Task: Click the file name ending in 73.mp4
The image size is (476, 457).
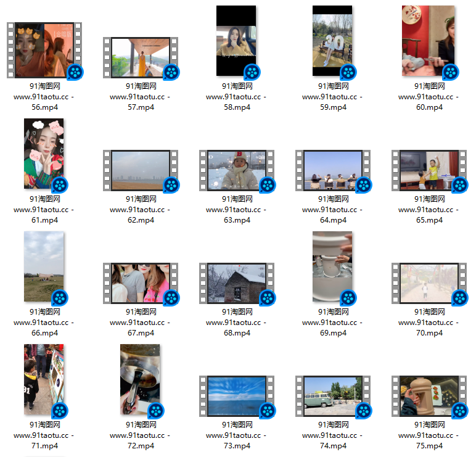Action: pos(237,435)
